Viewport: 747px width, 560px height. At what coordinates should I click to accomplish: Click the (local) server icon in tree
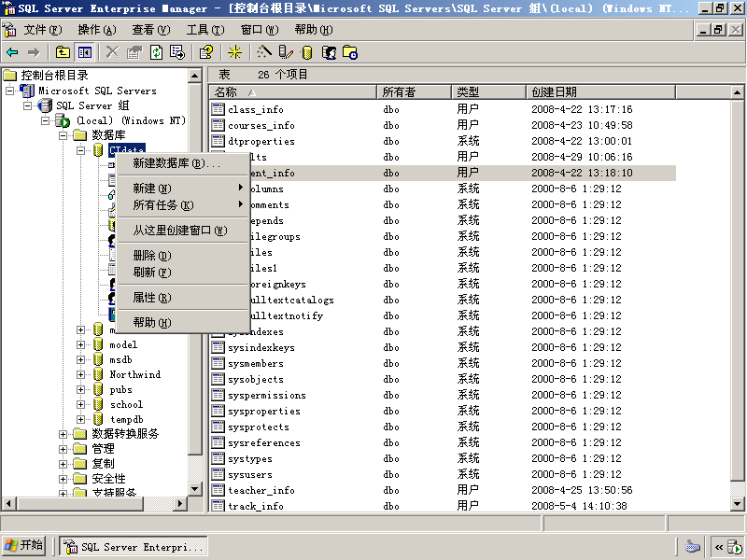(63, 120)
